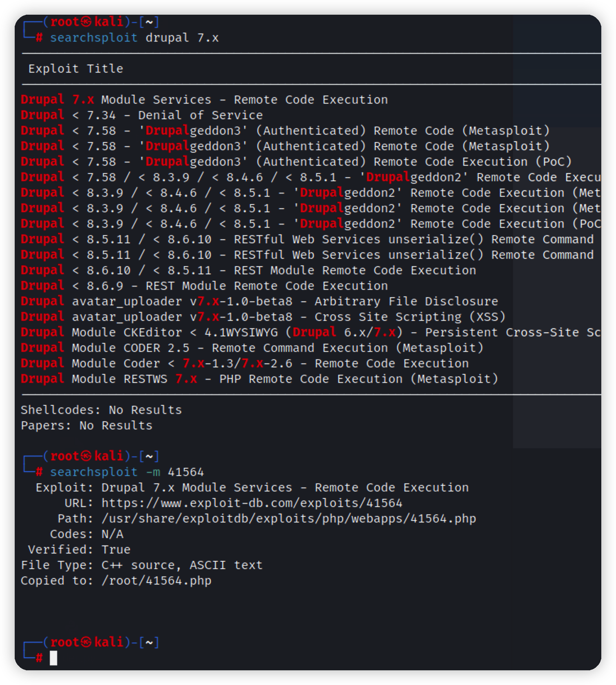Click 'Drupal < 7.34 - Denial of Service' line
The width and height of the screenshot is (616, 685).
tap(142, 115)
